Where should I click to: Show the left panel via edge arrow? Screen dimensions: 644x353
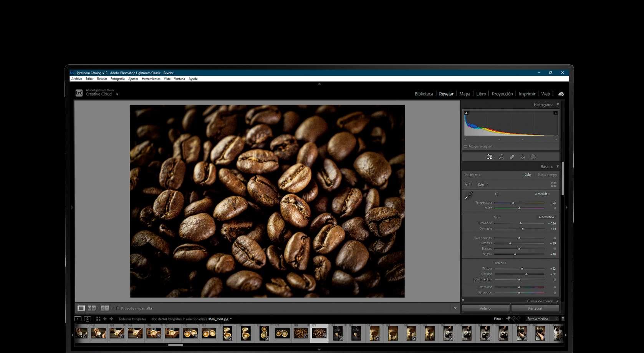click(72, 207)
